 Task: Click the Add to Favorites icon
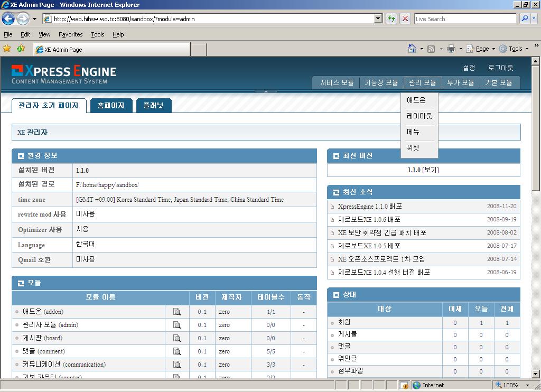[x=21, y=48]
